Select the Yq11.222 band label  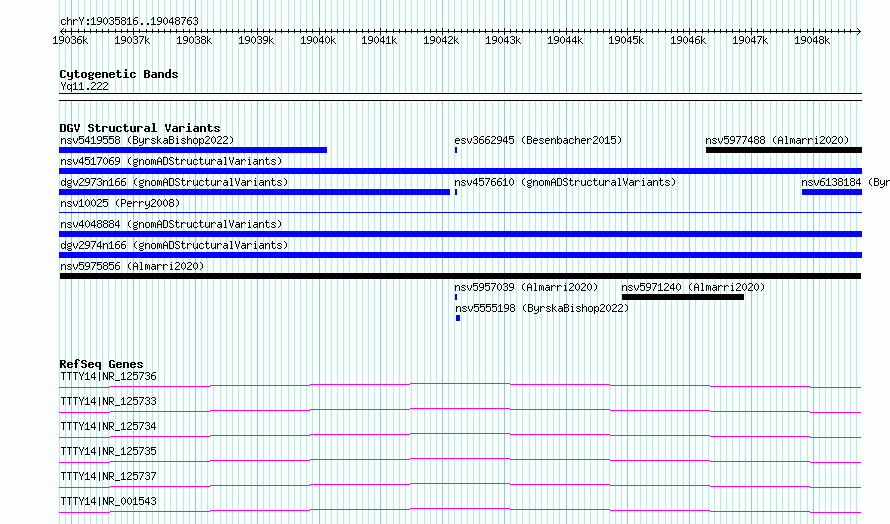click(84, 86)
